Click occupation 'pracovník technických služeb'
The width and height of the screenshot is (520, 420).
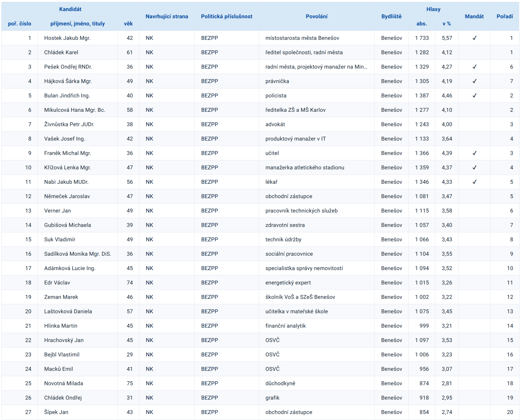(301, 211)
